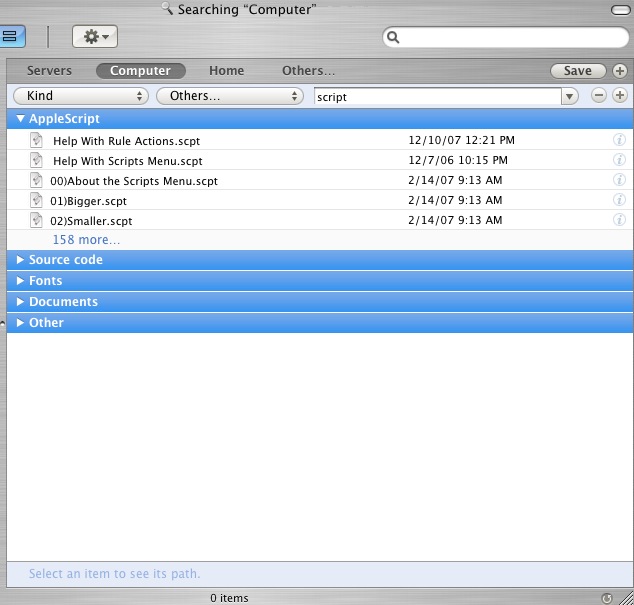The image size is (634, 605).
Task: Select the Home search scope
Action: coord(226,70)
